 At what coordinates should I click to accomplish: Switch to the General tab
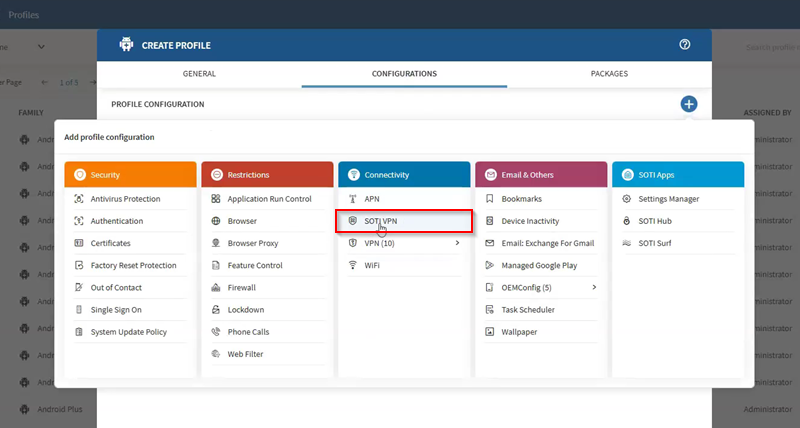tap(199, 74)
